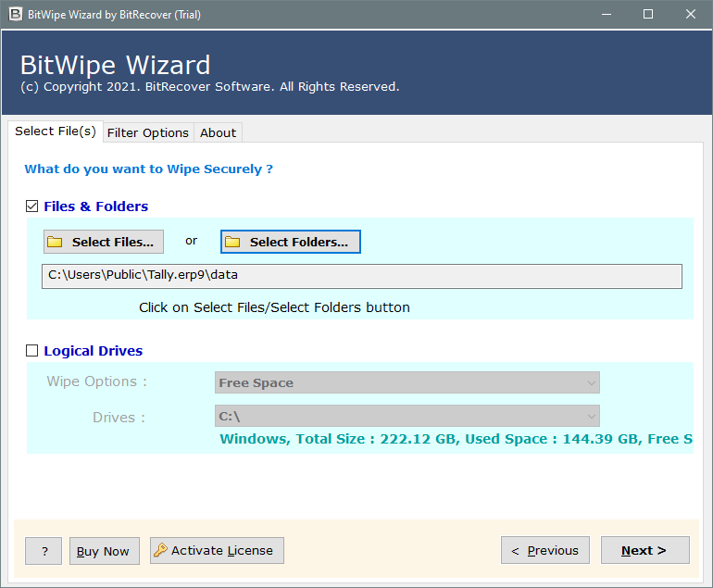Screen dimensions: 713x588
Task: Click the selected path field showing Tally.erp9\data
Action: 362,276
